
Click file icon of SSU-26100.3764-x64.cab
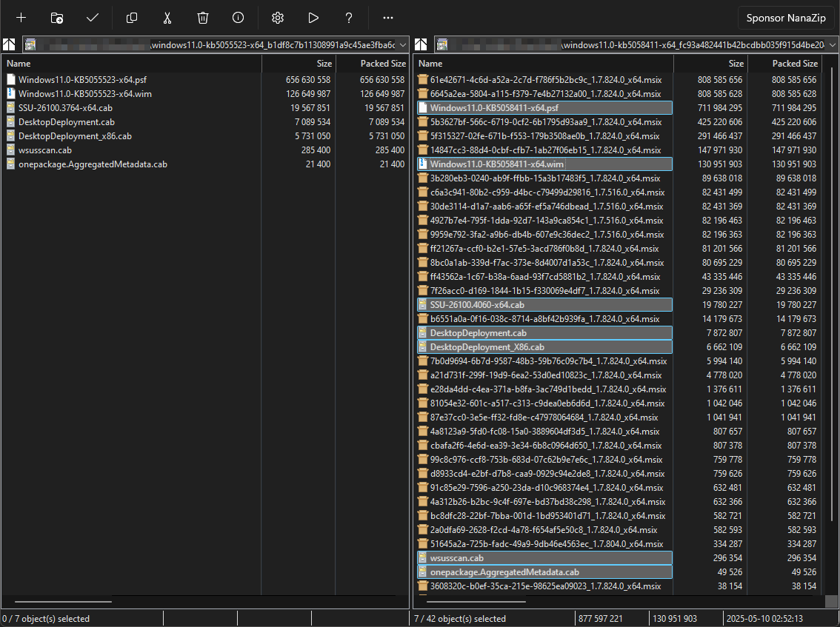click(10, 107)
